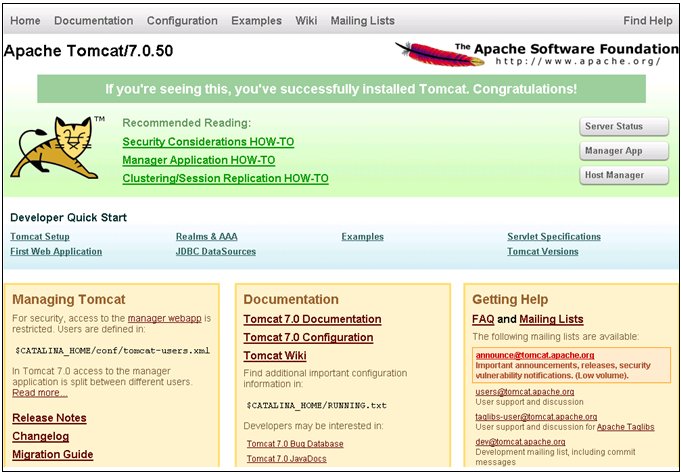Click the Read more... link
This screenshot has height=474, width=681.
click(40, 393)
